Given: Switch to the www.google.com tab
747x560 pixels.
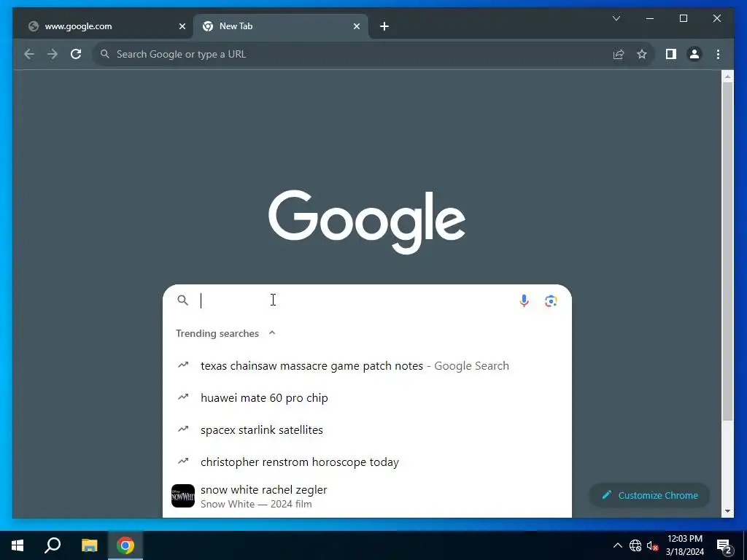Looking at the screenshot, I should tap(105, 26).
